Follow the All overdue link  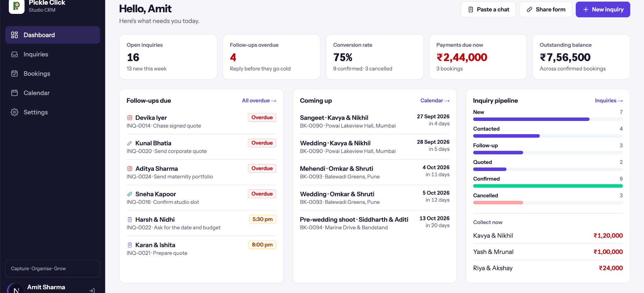(259, 101)
